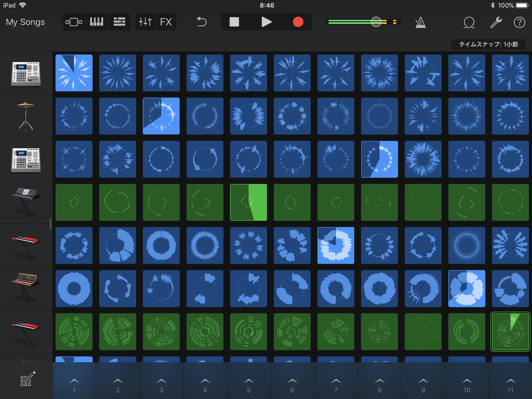Trigger column 11
532x399 pixels.
point(511,381)
